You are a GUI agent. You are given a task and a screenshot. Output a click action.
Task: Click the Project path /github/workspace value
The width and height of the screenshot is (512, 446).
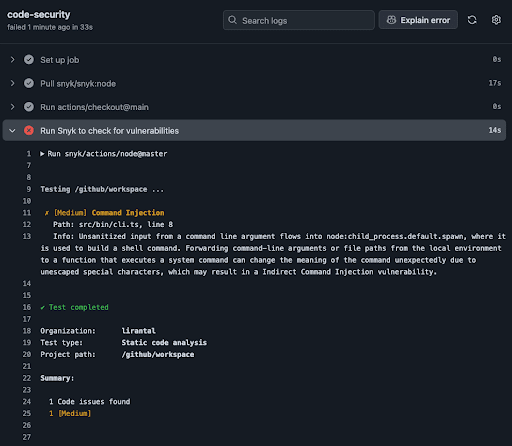pos(158,354)
